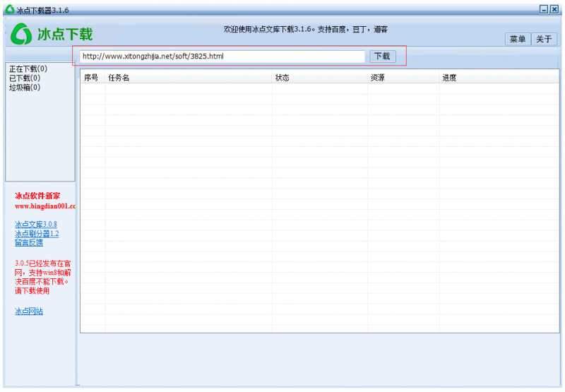Open the 冰点刷分器1.2 link

click(37, 234)
